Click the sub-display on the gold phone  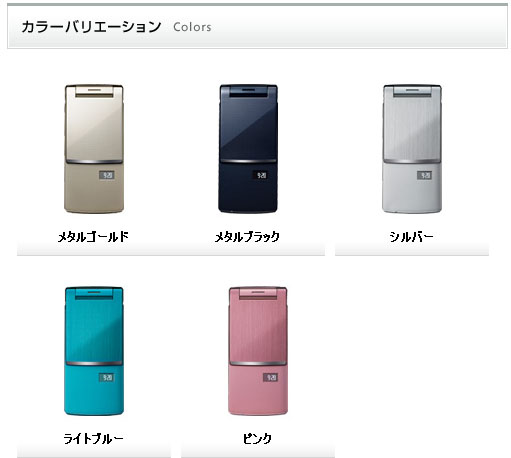click(x=107, y=175)
